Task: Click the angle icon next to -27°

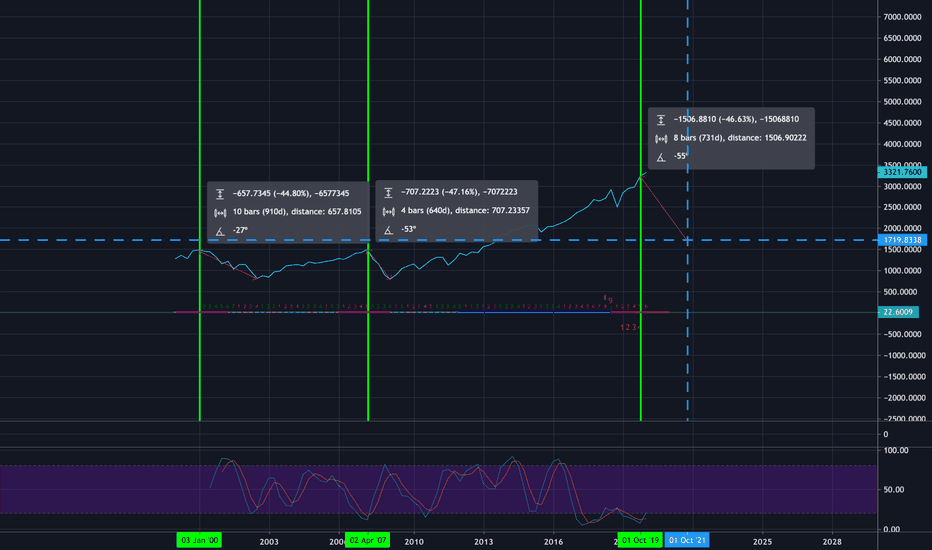Action: [220, 230]
